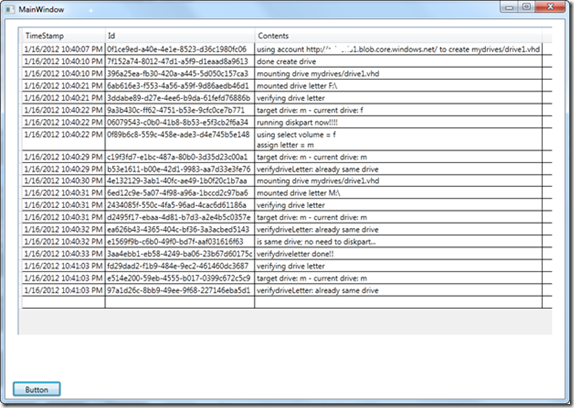This screenshot has height=408, width=574.
Task: Select the 'using account http://' contents cell
Action: (x=398, y=49)
